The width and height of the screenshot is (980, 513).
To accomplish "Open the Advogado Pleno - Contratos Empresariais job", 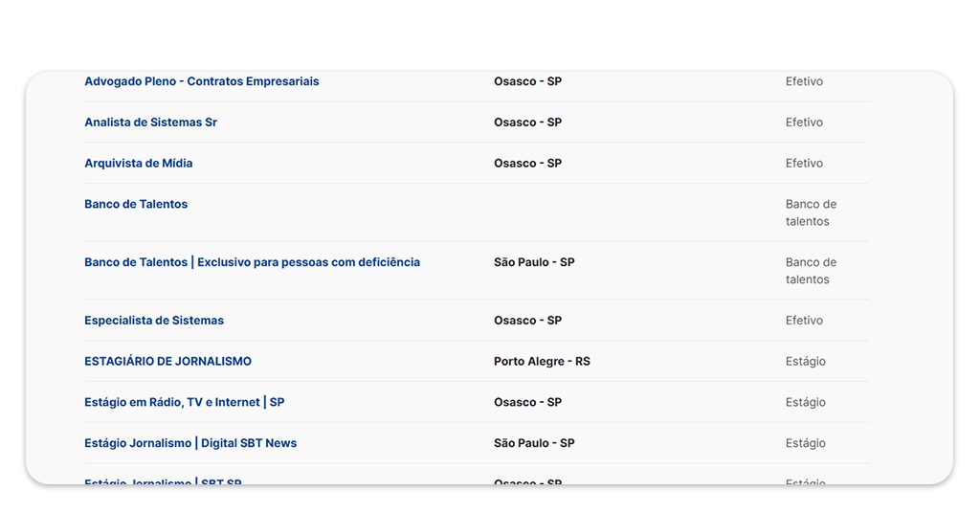I will pos(201,81).
